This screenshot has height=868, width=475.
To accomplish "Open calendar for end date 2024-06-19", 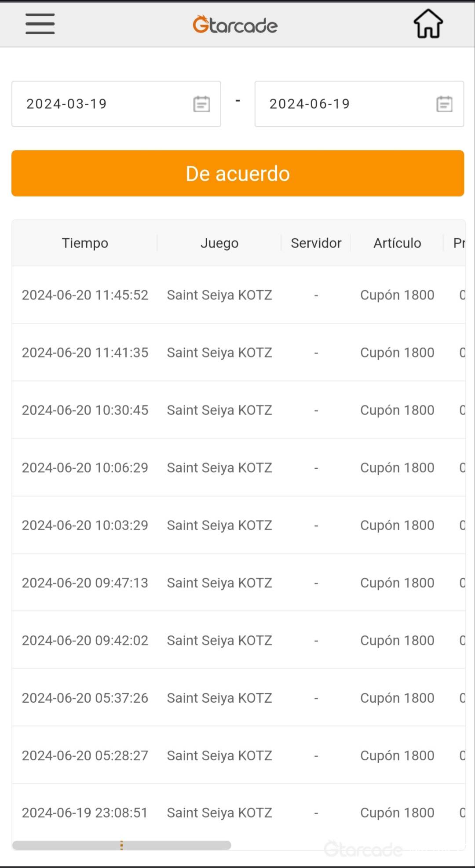I will click(444, 104).
